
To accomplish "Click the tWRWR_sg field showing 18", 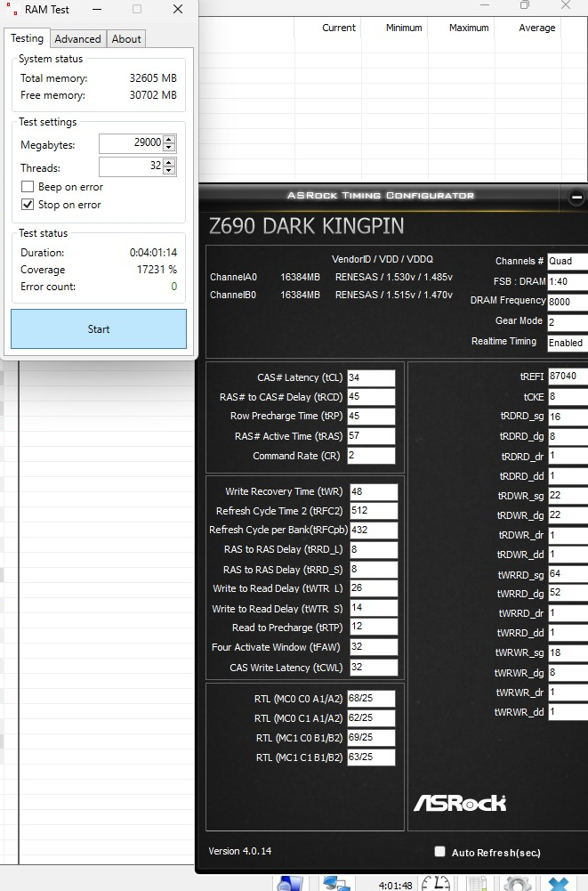I will pos(568,652).
